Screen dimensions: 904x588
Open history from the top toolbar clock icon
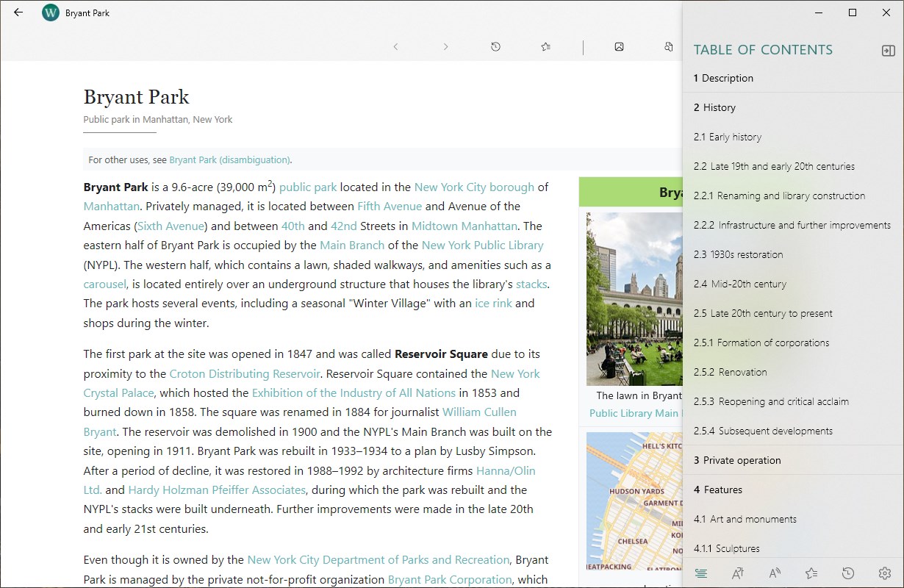tap(495, 47)
